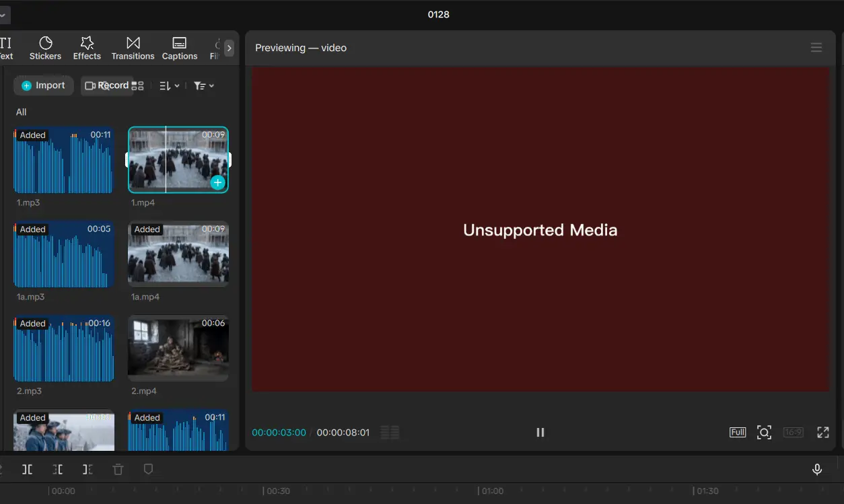Open the Stickers panel
Screen dimensions: 844x504
(x=46, y=48)
